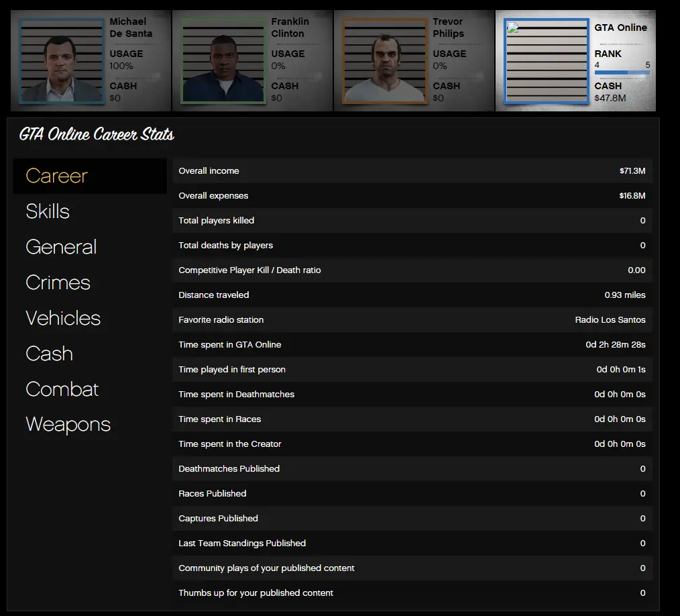Click the Trevor Philips name label
Image resolution: width=680 pixels, height=616 pixels.
click(x=448, y=28)
